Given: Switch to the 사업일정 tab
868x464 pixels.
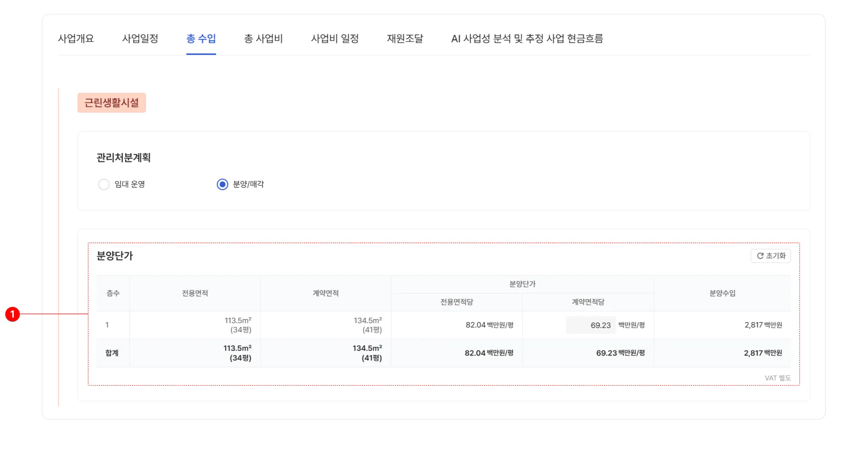Looking at the screenshot, I should coord(140,39).
